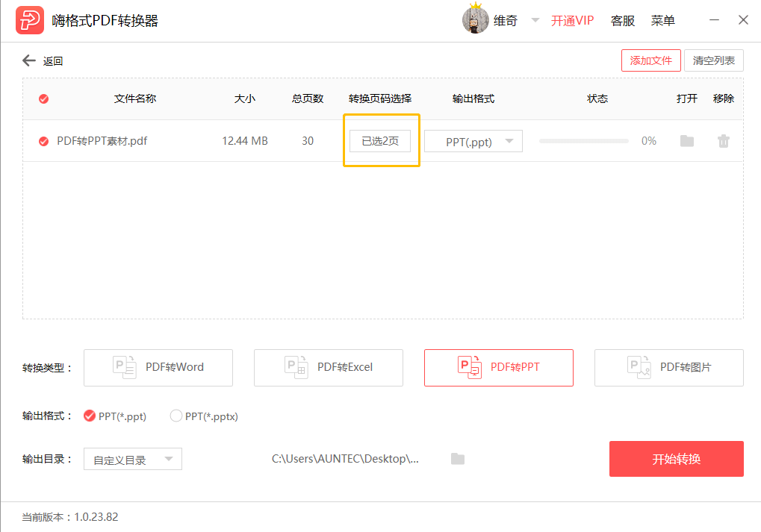The image size is (761, 532).
Task: Open the PPT(.ppt) output format dropdown
Action: tap(473, 141)
